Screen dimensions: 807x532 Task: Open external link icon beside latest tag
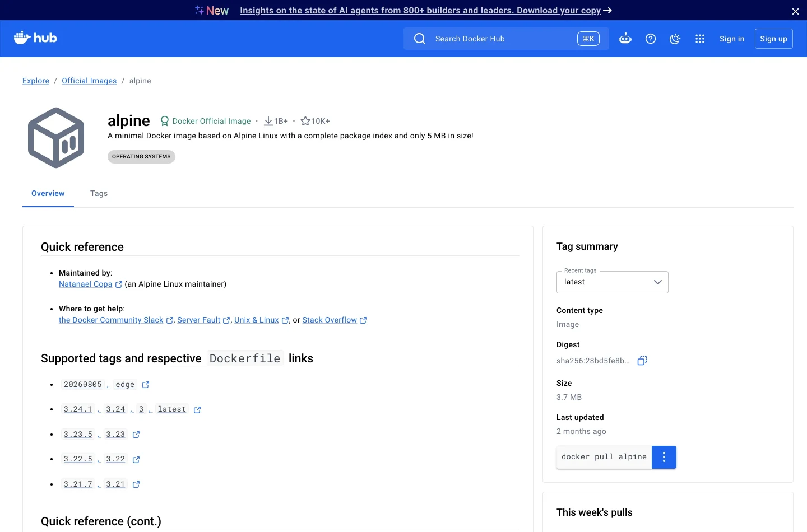pos(197,410)
